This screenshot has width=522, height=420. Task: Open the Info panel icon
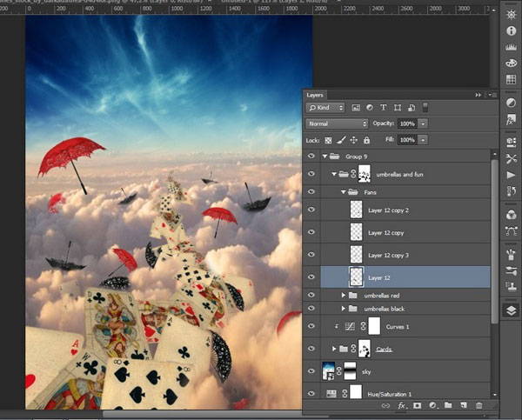(511, 31)
